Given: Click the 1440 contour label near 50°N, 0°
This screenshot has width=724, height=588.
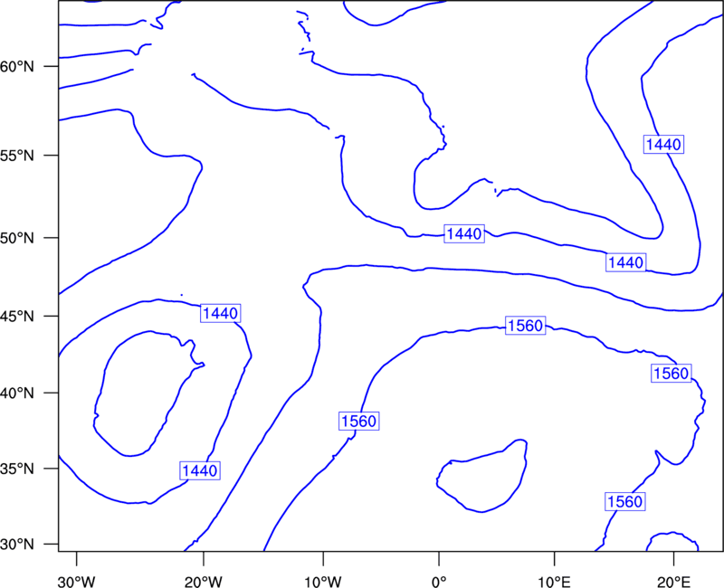Looking at the screenshot, I should [x=464, y=234].
